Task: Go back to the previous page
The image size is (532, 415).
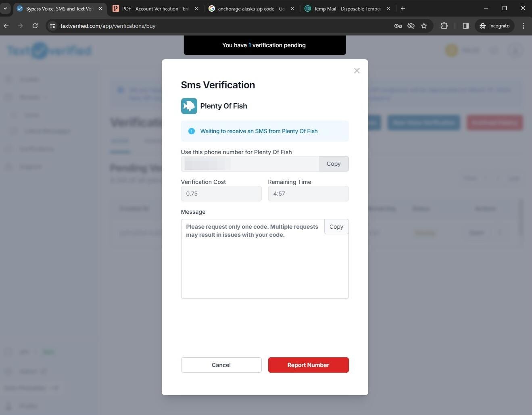Action: (x=6, y=26)
